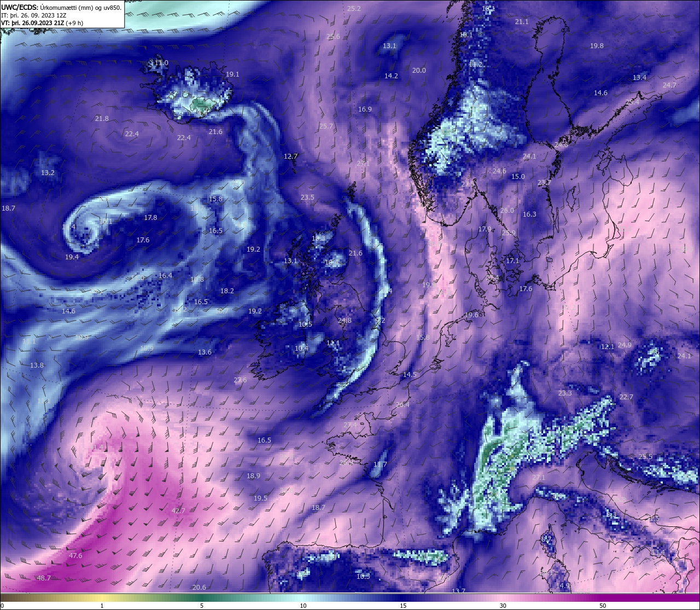Screen dimensions: 700x610
Task: Click the 13.8 value on the map
Action: point(37,365)
